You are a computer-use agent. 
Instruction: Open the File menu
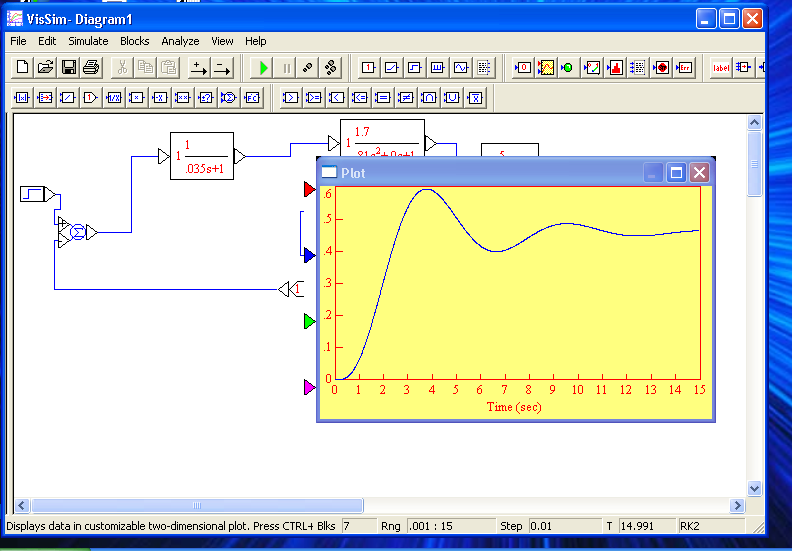click(x=18, y=41)
